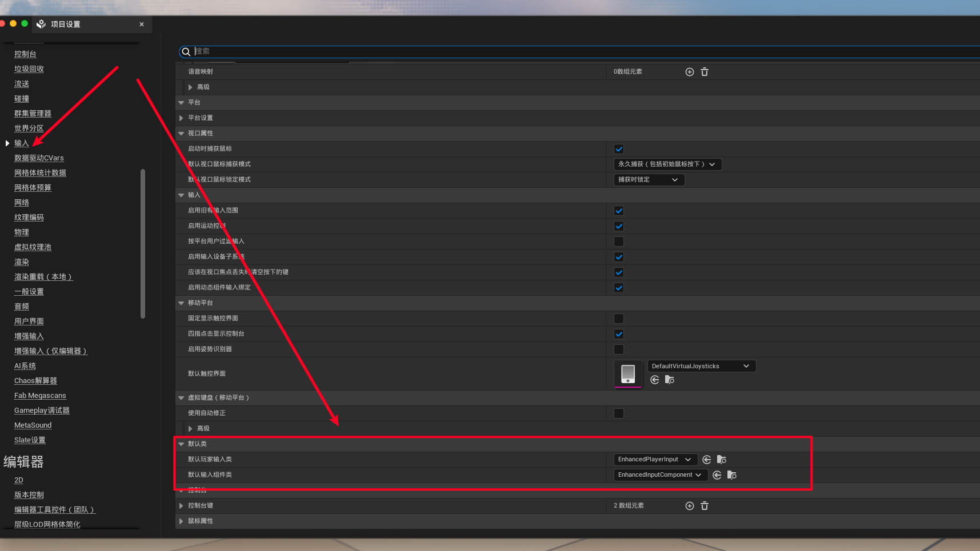Open 增强输入 settings in sidebar
The width and height of the screenshot is (980, 551).
pos(29,336)
